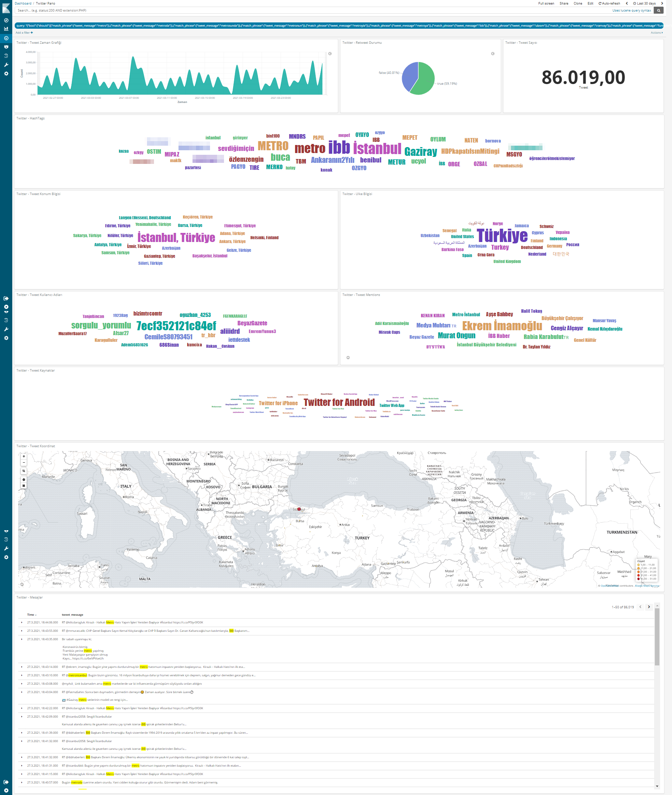Viewport: 672px width, 795px height.
Task: Zoom out on the map with minus
Action: [23, 463]
